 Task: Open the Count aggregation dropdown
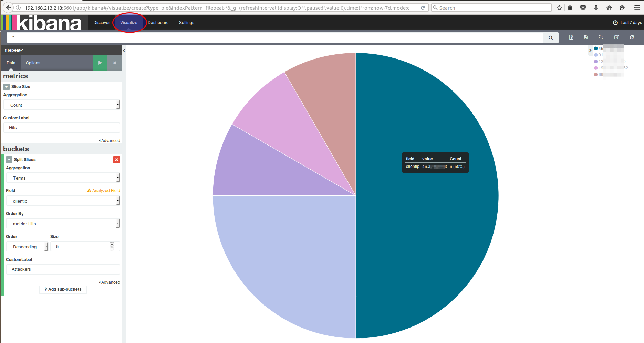[62, 105]
